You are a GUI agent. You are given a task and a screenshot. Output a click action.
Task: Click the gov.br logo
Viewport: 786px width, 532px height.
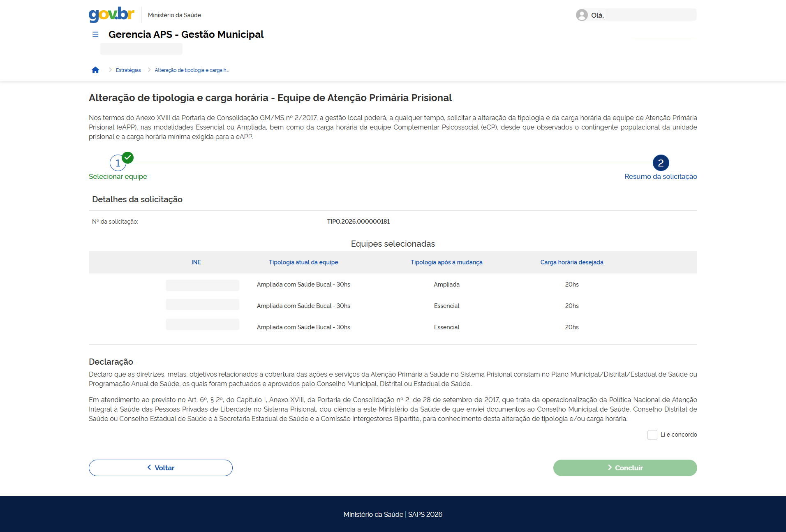coord(111,14)
